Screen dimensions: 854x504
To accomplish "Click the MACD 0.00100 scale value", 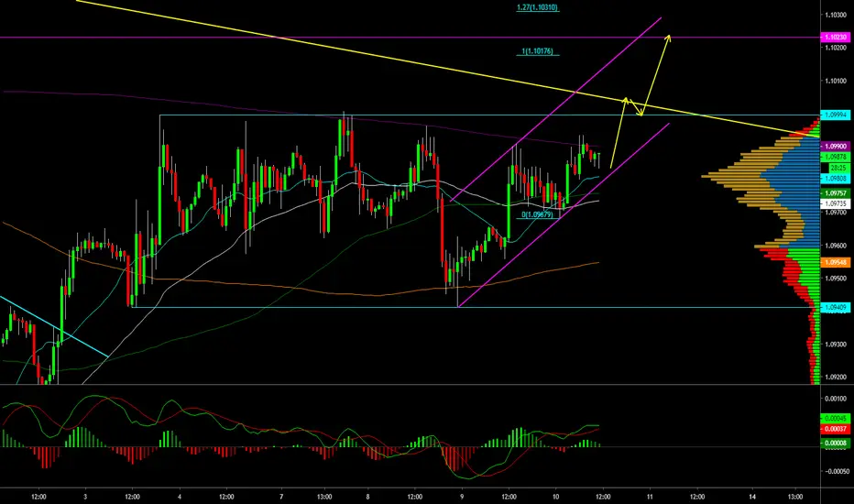I will (836, 399).
